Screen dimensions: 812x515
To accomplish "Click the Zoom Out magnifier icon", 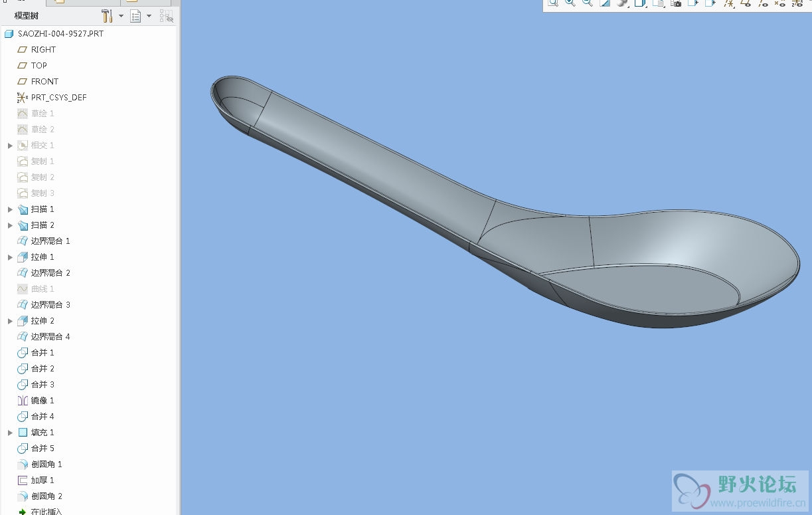I will pyautogui.click(x=587, y=3).
